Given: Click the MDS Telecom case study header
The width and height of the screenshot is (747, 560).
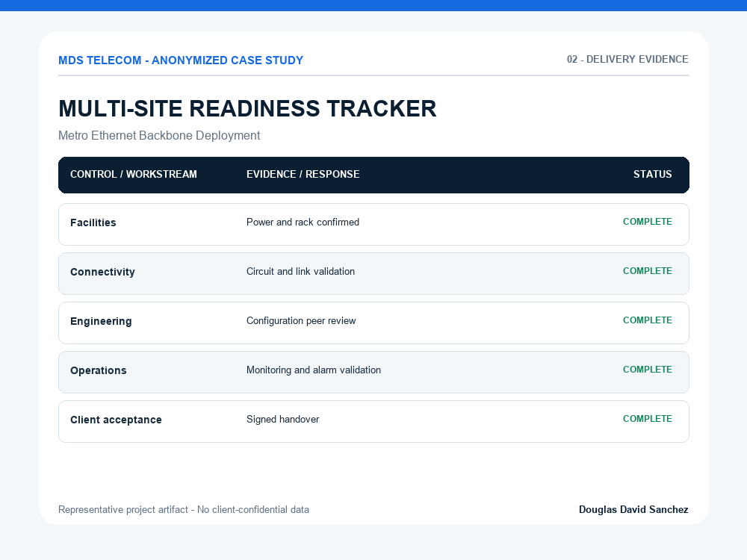Looking at the screenshot, I should click(x=181, y=60).
